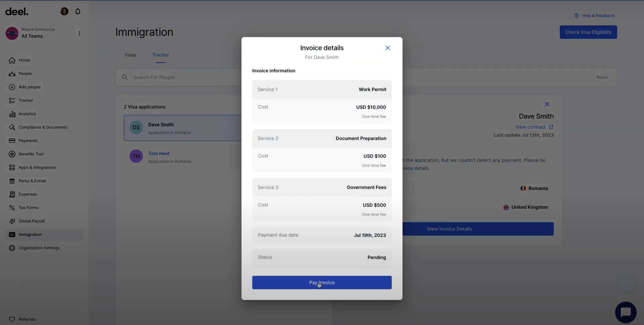Screen dimensions: 644x325
Task: Select the Tracker tab under Immigration
Action: (161, 55)
